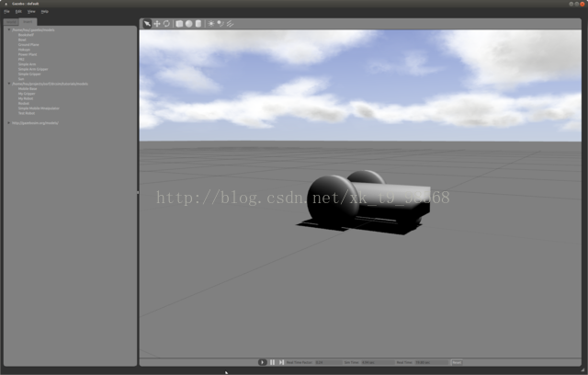
Task: Add a directional light
Action: [x=230, y=24]
